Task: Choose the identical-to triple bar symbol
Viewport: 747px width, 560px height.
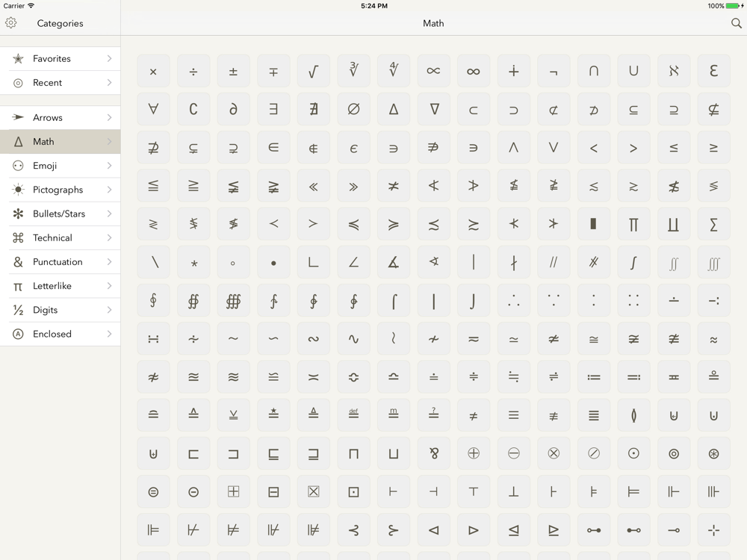Action: click(514, 415)
